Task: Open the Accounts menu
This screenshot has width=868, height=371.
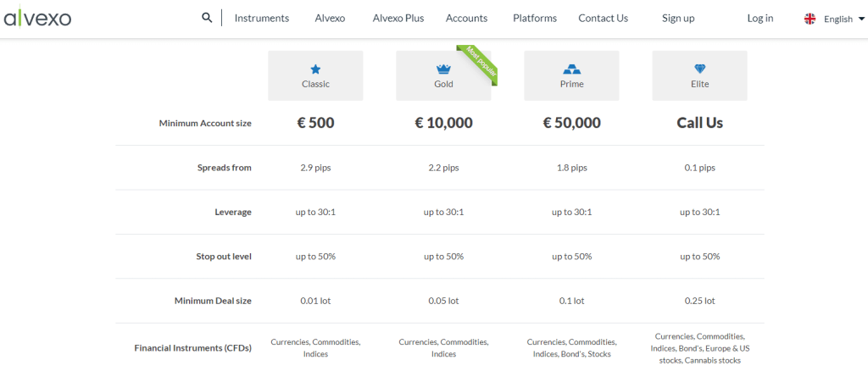Action: [x=467, y=19]
